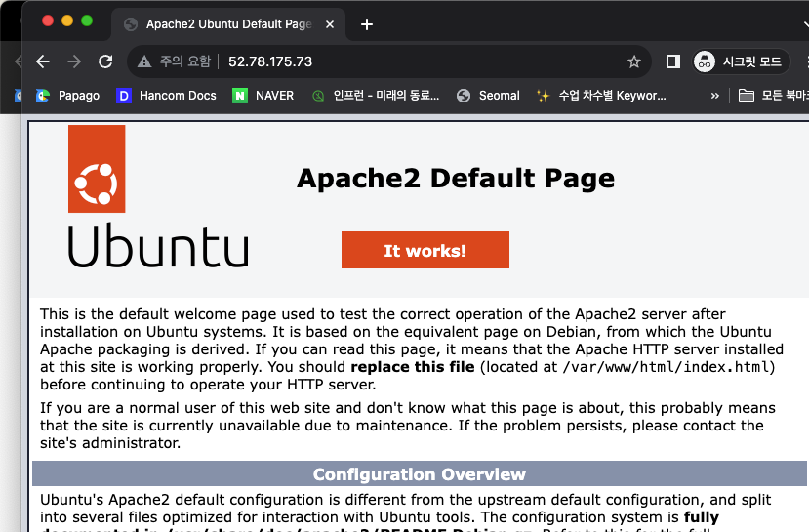Reload the current page
This screenshot has width=809, height=532.
click(105, 61)
